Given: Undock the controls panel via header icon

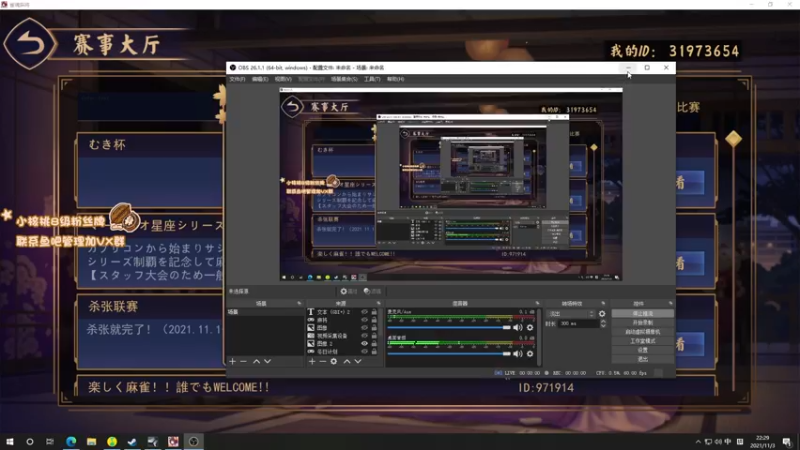Looking at the screenshot, I should pos(670,304).
